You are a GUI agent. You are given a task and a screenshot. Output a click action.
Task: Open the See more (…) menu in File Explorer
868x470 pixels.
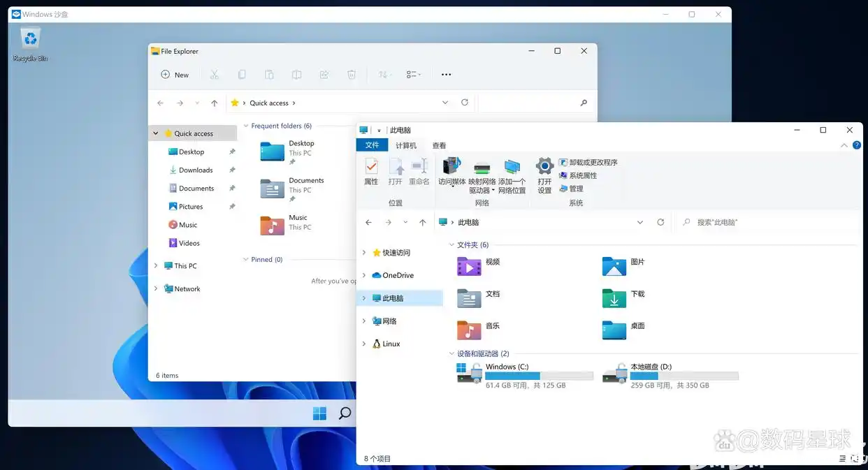(446, 75)
